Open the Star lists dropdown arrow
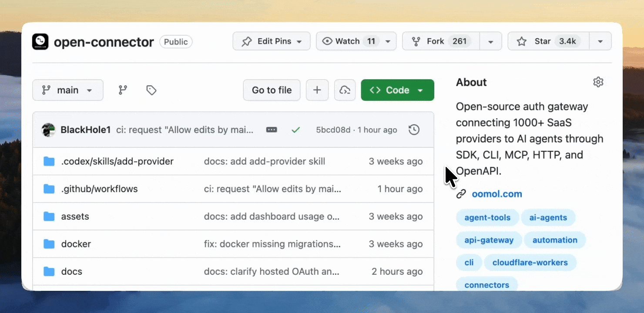The height and width of the screenshot is (313, 644). point(600,41)
